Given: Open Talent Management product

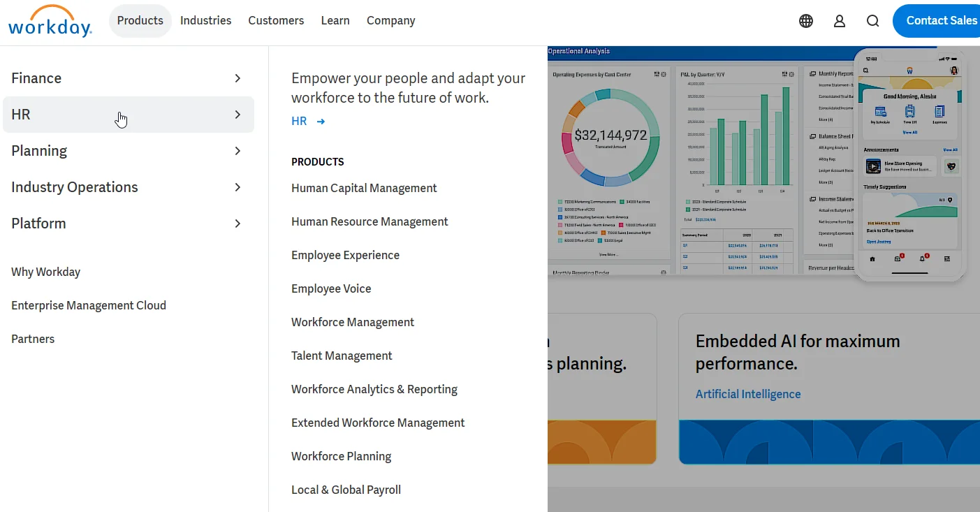Looking at the screenshot, I should (342, 356).
